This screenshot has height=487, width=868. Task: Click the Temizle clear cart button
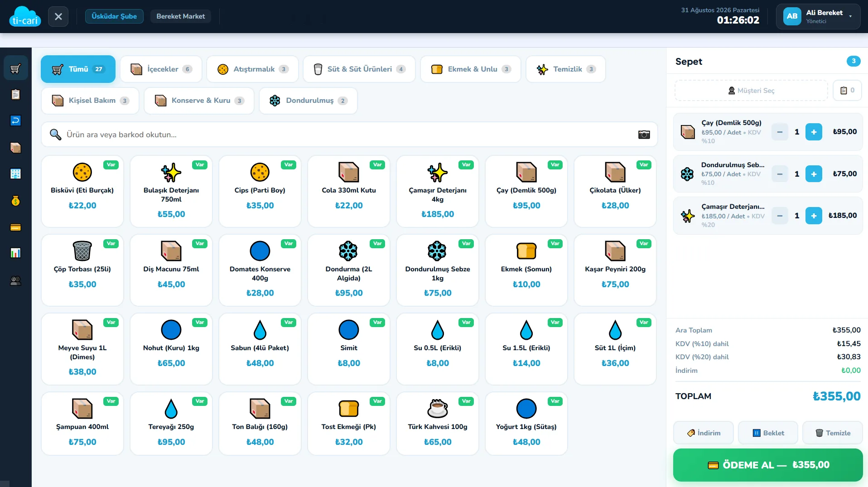coord(833,433)
